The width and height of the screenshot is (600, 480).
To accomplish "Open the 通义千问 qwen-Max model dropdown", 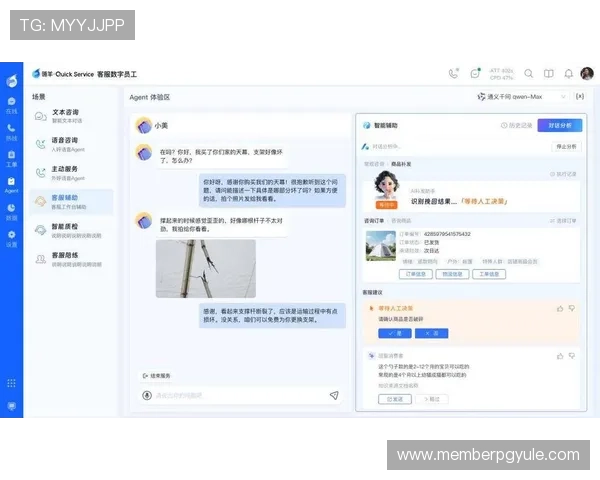I will click(x=521, y=96).
